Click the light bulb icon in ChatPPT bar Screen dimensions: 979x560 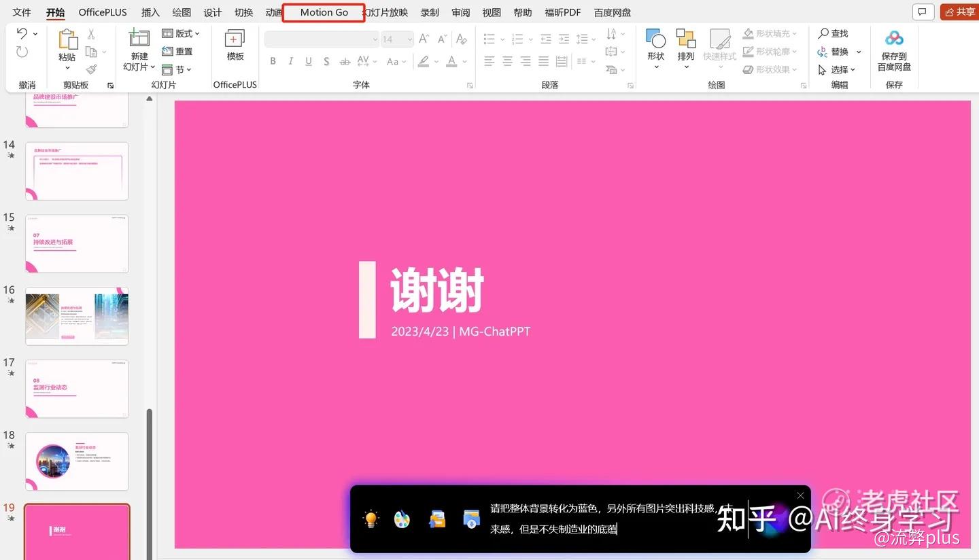pos(371,520)
